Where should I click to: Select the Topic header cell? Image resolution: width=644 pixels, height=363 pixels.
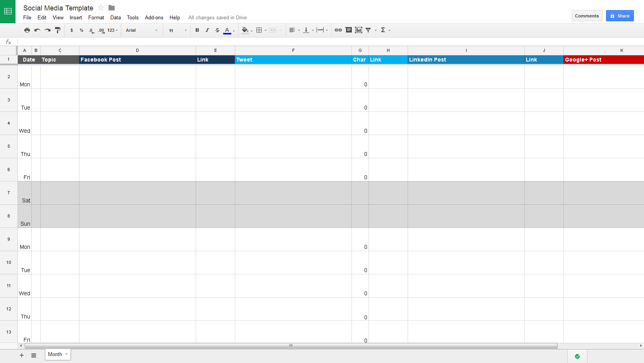[60, 60]
